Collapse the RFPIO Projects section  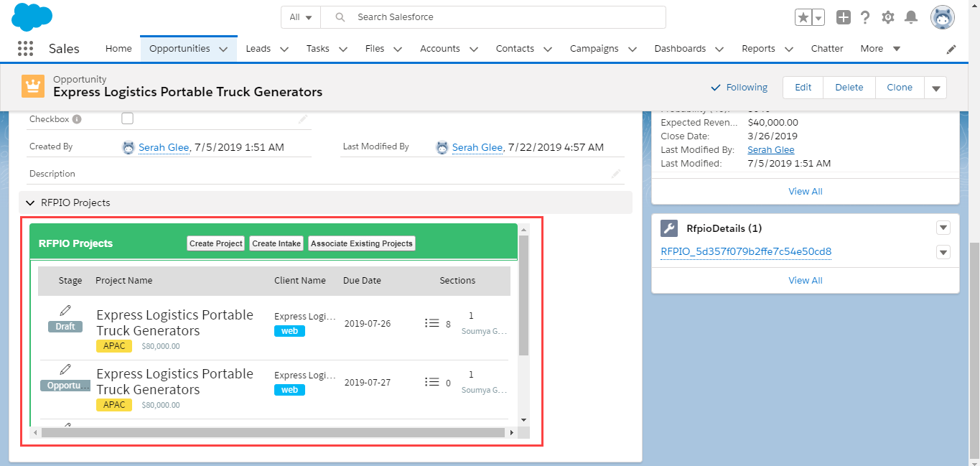[31, 202]
